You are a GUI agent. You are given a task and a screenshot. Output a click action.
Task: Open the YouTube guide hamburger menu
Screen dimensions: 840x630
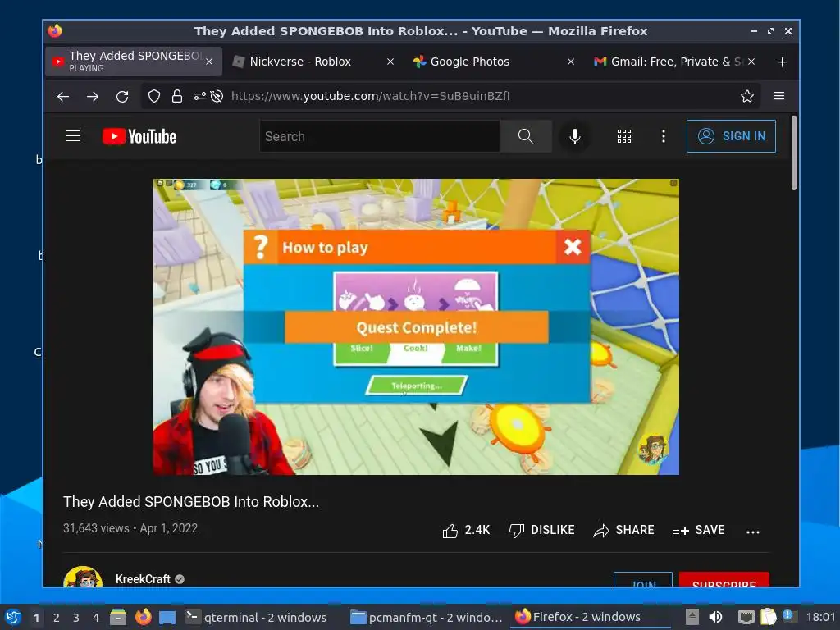pyautogui.click(x=73, y=136)
